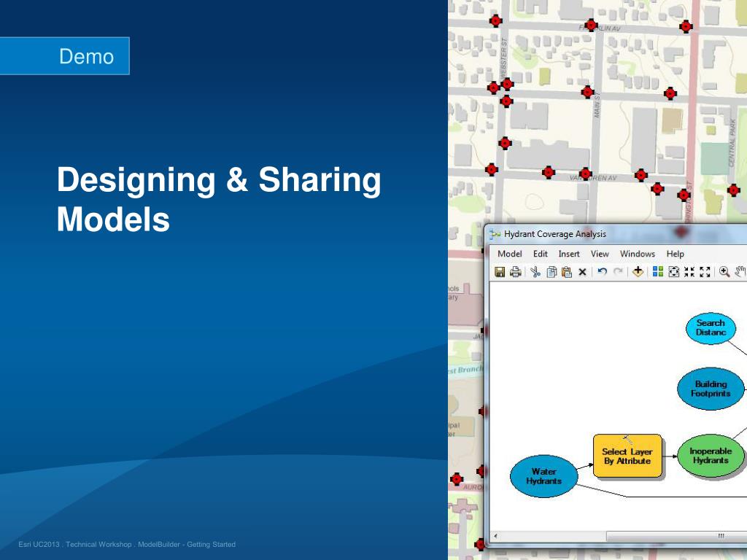The width and height of the screenshot is (747, 560).
Task: Click the Fixed Zoom In icon
Action: tap(689, 272)
